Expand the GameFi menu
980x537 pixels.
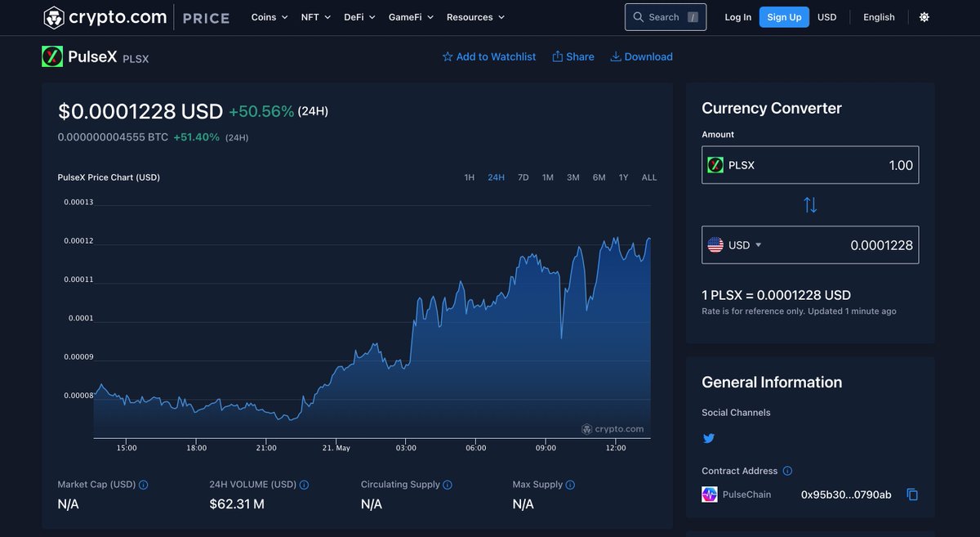(411, 17)
